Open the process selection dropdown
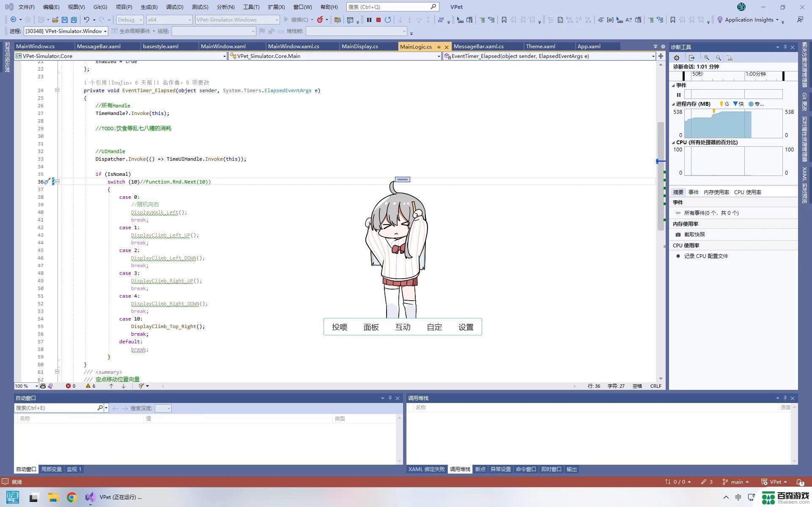The height and width of the screenshot is (507, 812). click(66, 31)
